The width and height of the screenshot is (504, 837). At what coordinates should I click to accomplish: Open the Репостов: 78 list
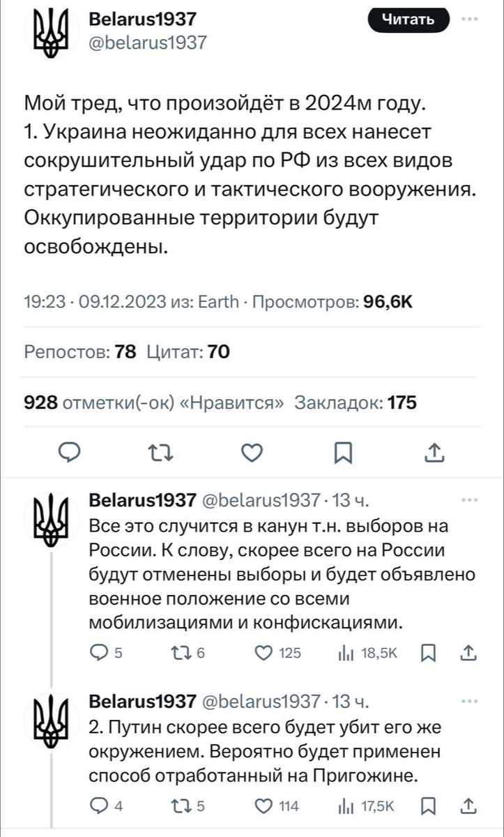click(80, 352)
